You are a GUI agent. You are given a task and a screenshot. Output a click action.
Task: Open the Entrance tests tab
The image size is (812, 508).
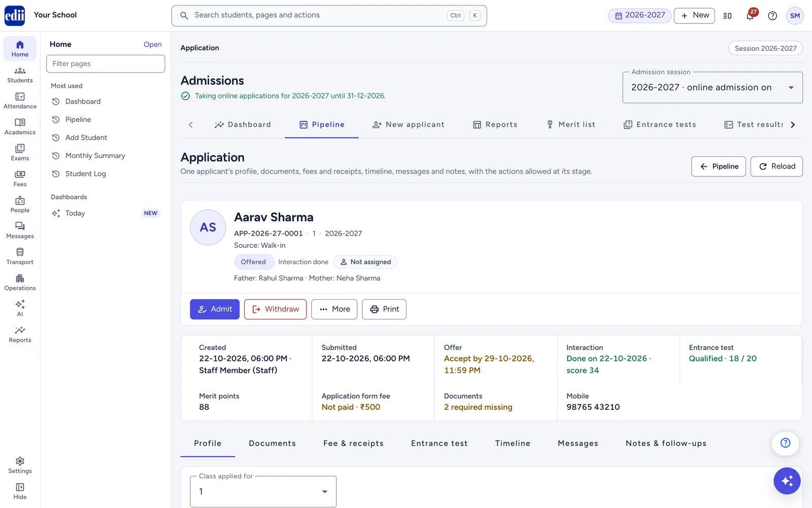660,125
